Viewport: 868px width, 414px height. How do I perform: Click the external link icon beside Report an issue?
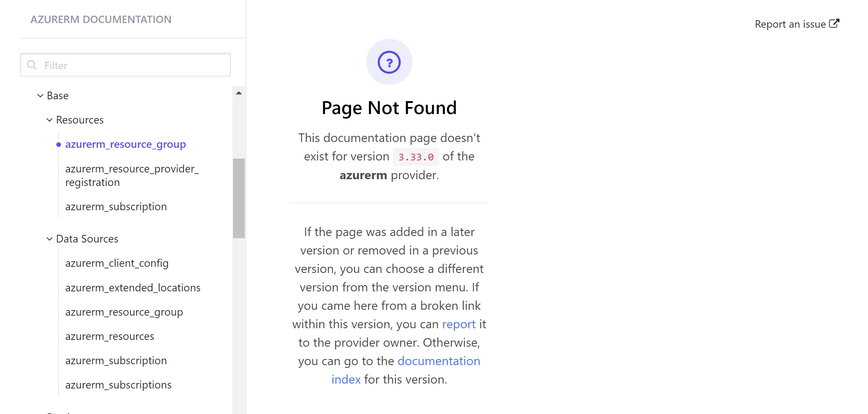[x=834, y=24]
